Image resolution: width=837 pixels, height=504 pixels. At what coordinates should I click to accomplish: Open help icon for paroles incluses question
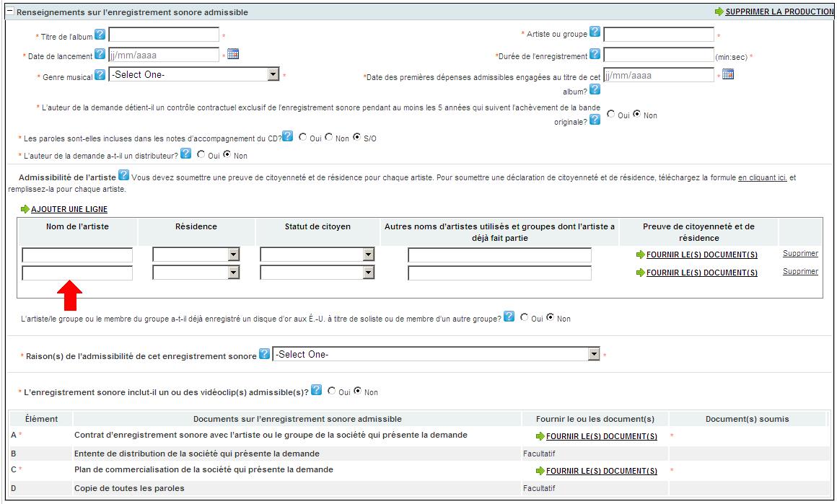click(x=288, y=136)
